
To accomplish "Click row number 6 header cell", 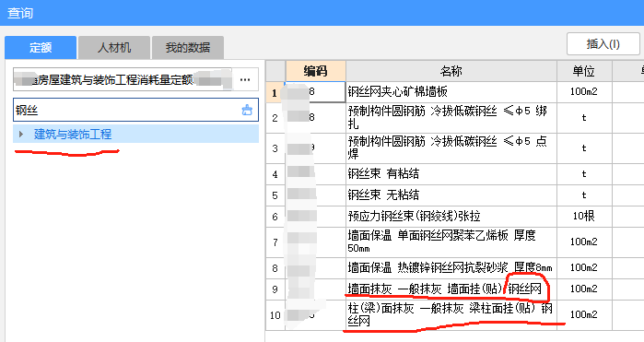I will tap(275, 217).
